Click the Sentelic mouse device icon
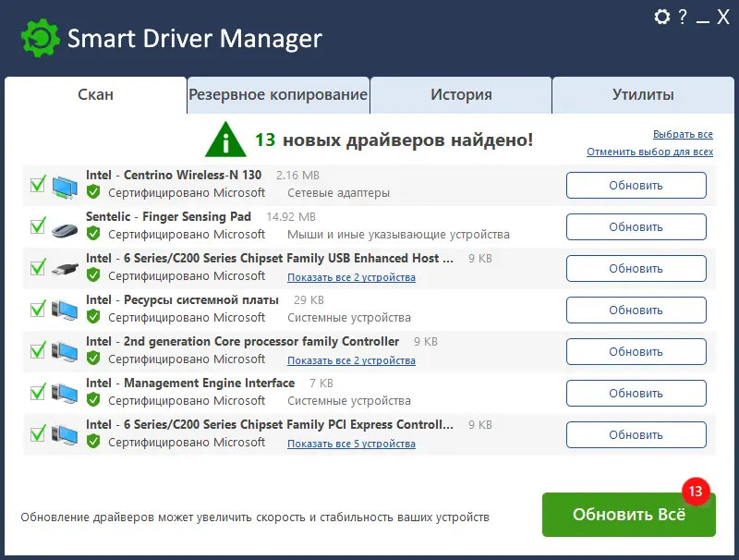Image resolution: width=739 pixels, height=560 pixels. tap(65, 226)
